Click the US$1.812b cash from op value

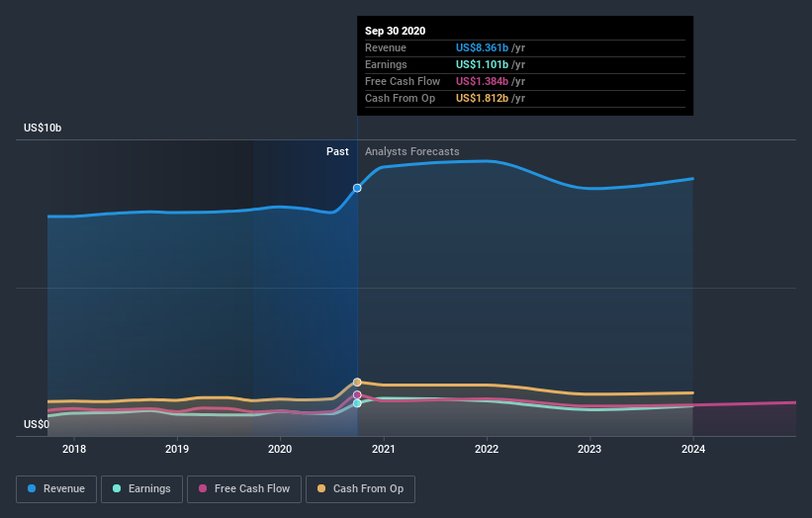tap(482, 98)
